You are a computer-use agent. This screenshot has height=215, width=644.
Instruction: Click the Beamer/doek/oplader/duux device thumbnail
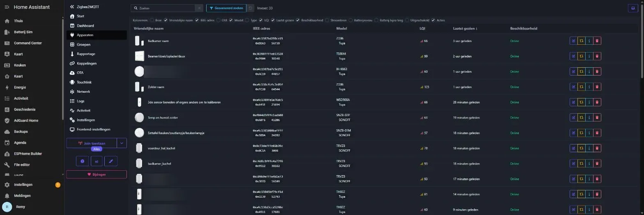(x=140, y=56)
